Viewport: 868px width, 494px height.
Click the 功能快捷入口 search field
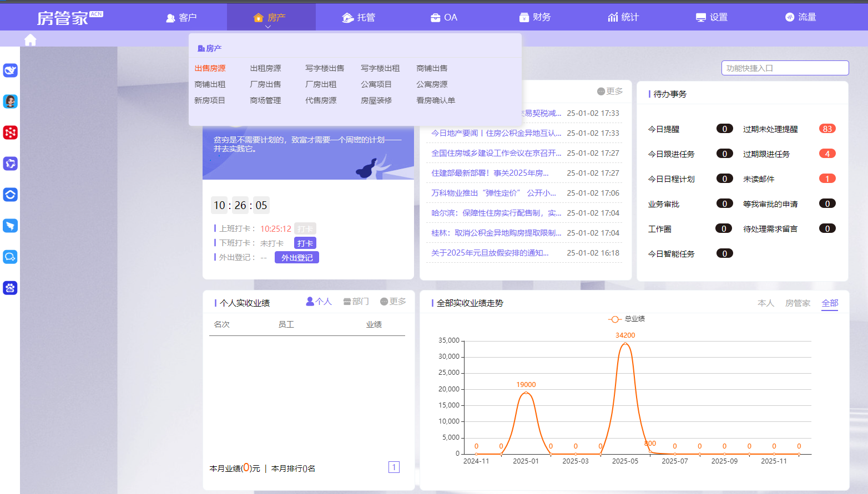[x=785, y=68]
